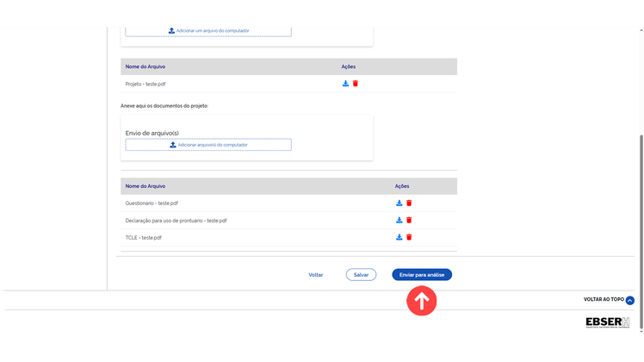This screenshot has width=644, height=362.
Task: Click the scrollbar up arrow
Action: click(x=641, y=30)
